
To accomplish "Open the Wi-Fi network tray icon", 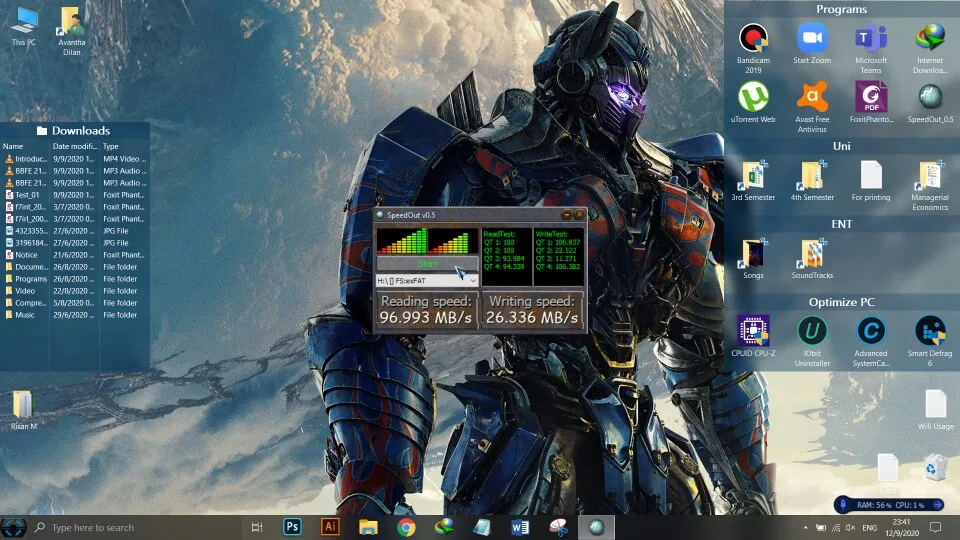I will [x=836, y=527].
